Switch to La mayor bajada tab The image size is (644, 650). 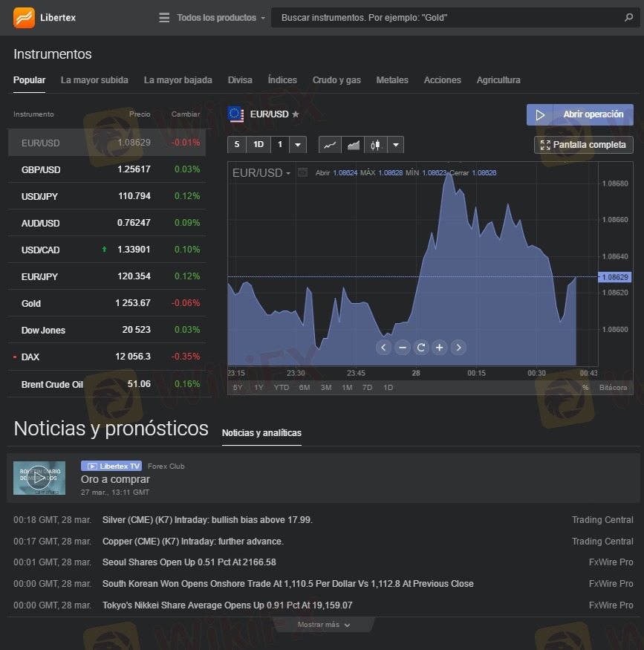pyautogui.click(x=178, y=80)
